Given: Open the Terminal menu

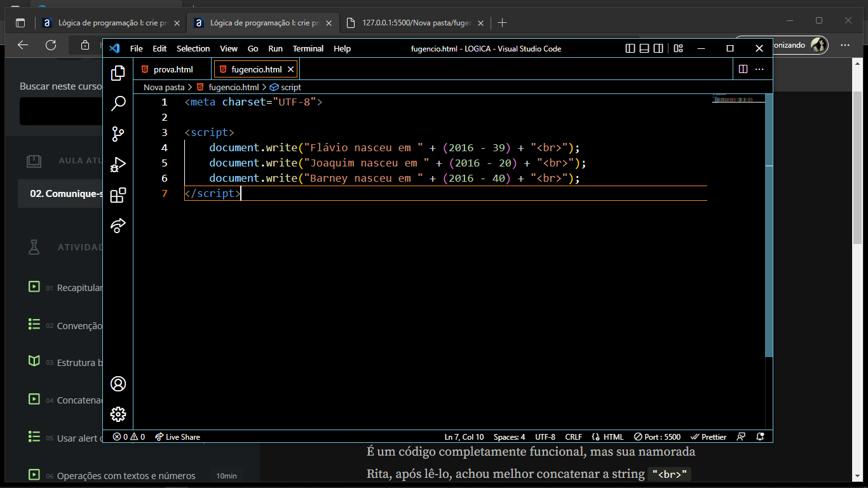Looking at the screenshot, I should point(308,48).
